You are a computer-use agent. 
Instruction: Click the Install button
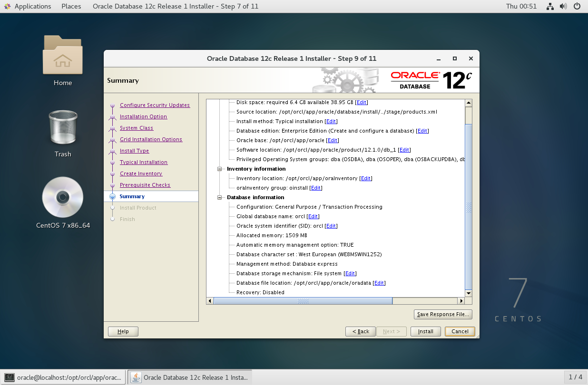(x=425, y=331)
